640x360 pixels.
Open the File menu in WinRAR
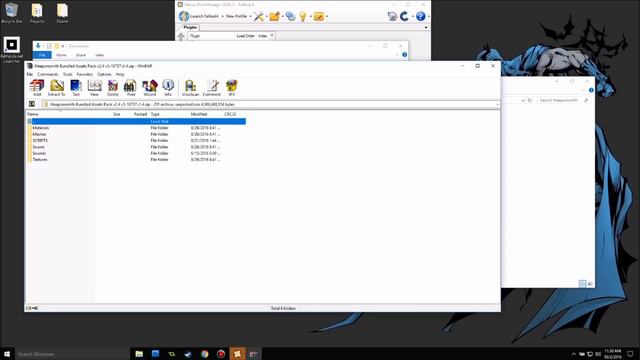coord(30,74)
